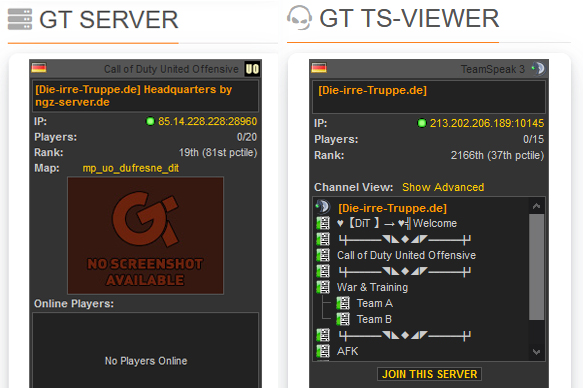Click the GT TS-Viewer headset icon
Image resolution: width=583 pixels, height=388 pixels.
coord(299,17)
